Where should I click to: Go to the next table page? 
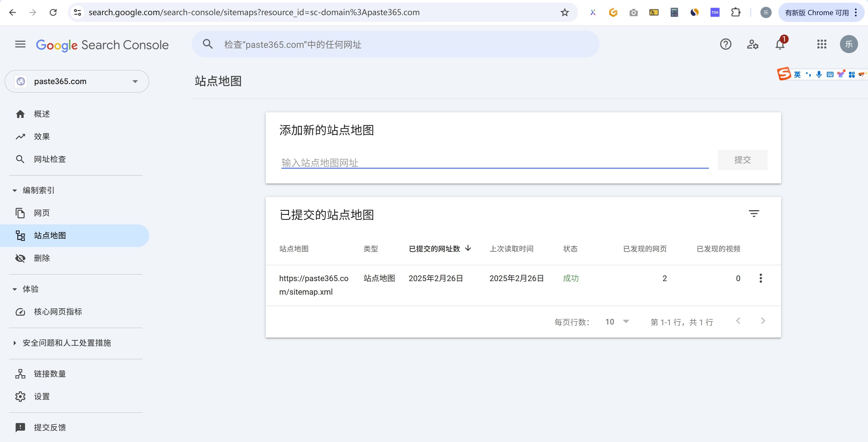(763, 321)
